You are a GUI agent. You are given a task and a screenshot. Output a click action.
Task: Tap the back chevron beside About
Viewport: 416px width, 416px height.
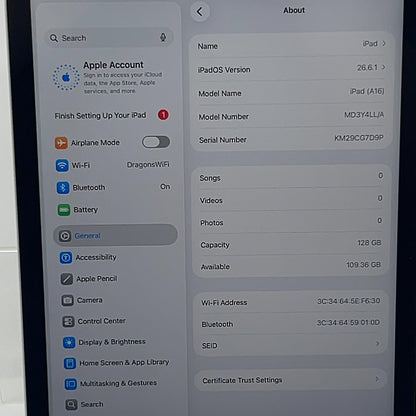coord(200,12)
